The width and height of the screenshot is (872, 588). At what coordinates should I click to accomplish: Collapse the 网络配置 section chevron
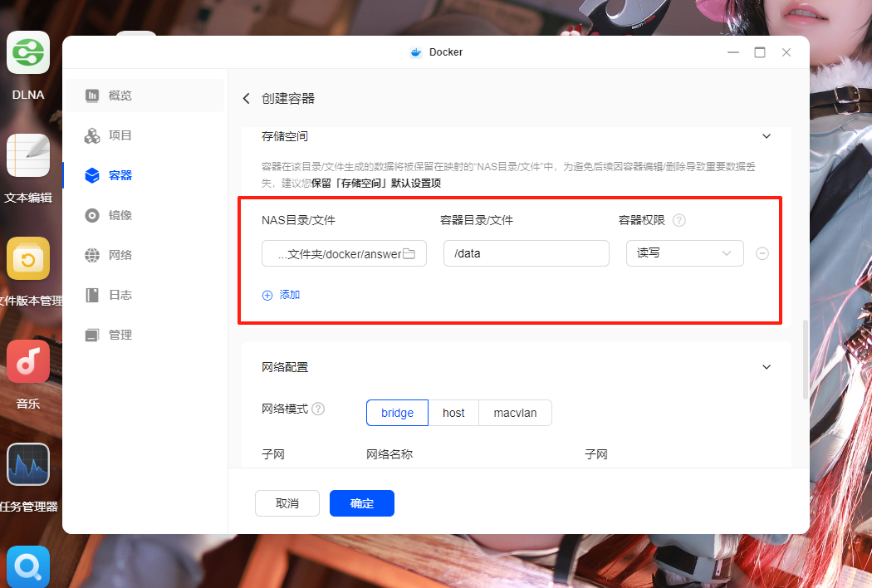[767, 367]
